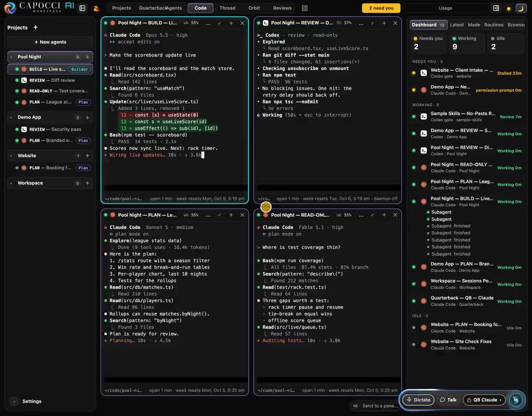
Task: Switch to the Orbit tab
Action: point(254,8)
